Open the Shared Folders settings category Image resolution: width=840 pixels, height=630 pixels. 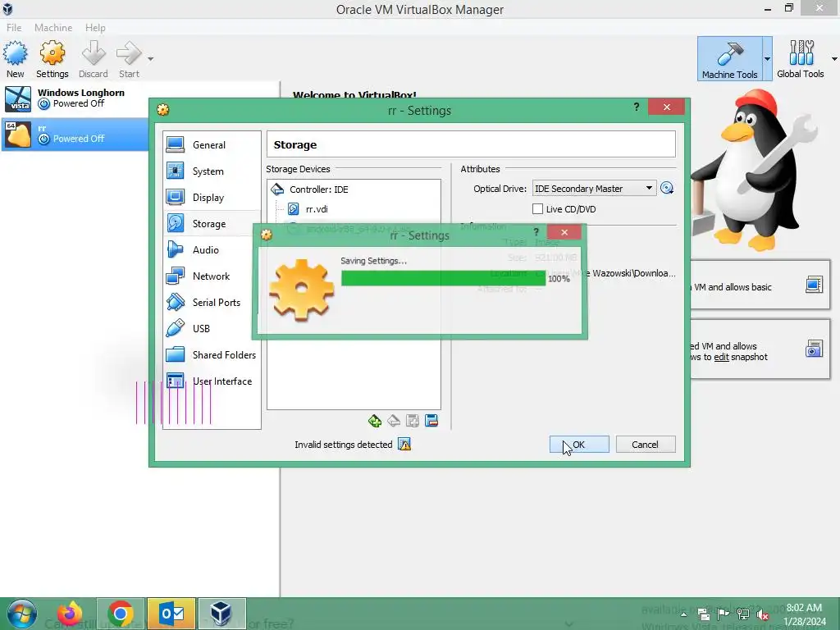click(212, 354)
